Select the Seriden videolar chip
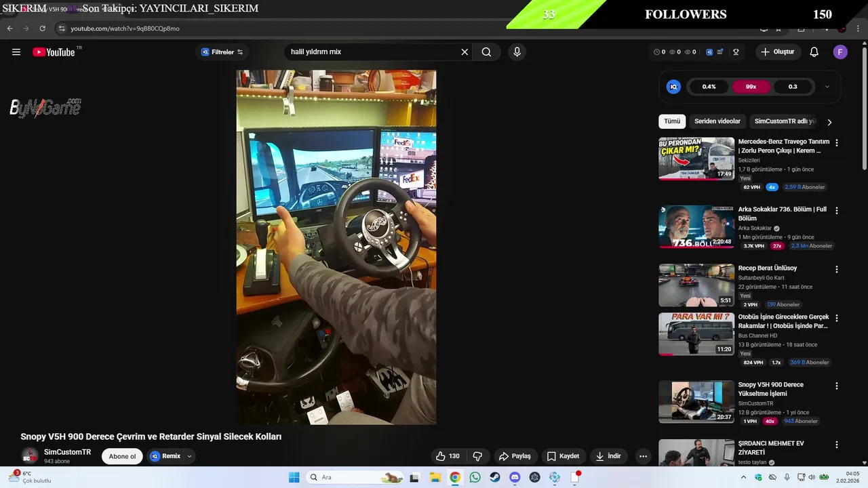Viewport: 868px width, 488px height. 717,121
